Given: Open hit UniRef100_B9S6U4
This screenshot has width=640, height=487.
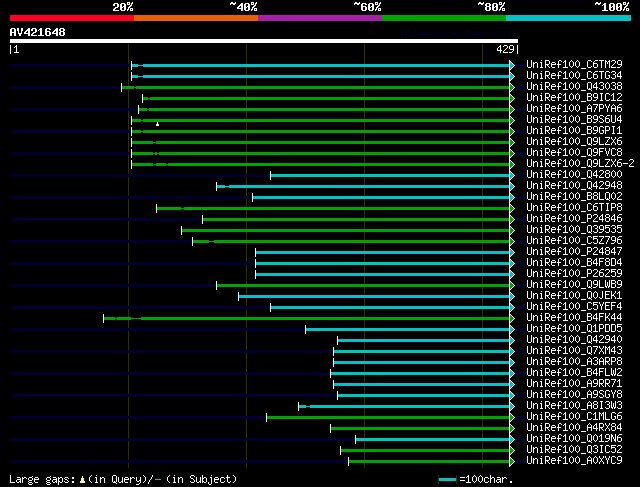Looking at the screenshot, I should pyautogui.click(x=574, y=120).
